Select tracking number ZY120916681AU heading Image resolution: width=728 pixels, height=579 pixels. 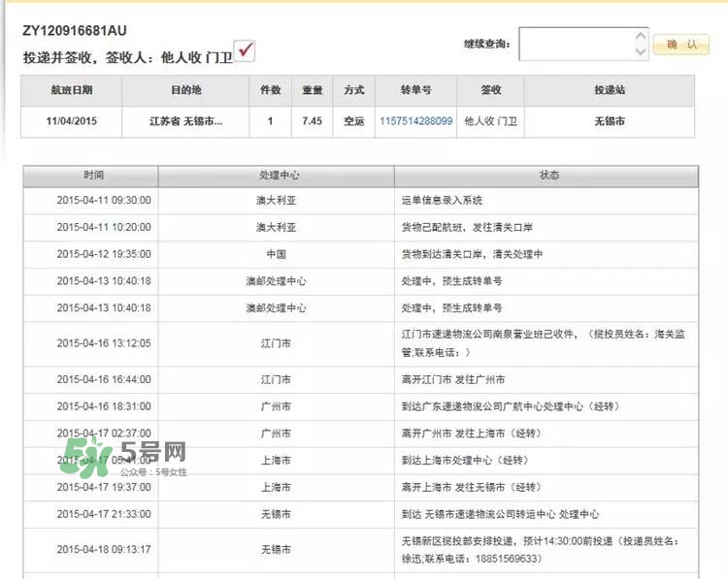[x=75, y=31]
